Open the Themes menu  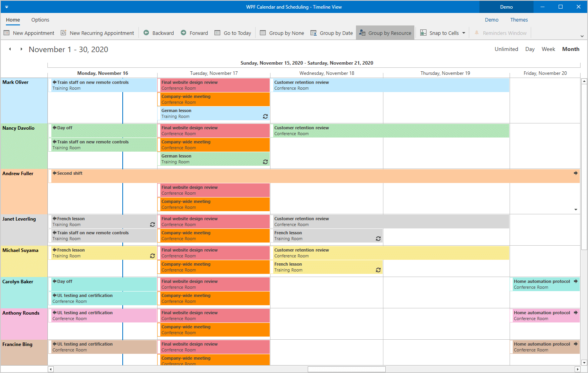pos(519,20)
